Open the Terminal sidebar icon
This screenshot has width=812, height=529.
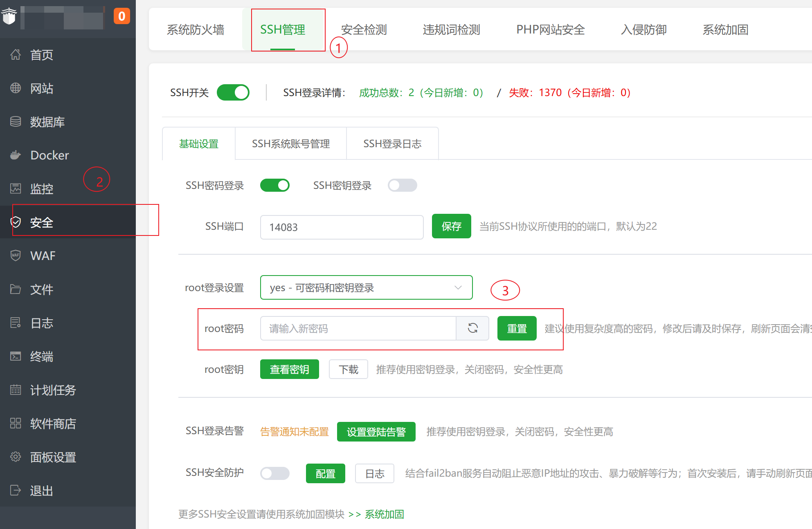(16, 356)
